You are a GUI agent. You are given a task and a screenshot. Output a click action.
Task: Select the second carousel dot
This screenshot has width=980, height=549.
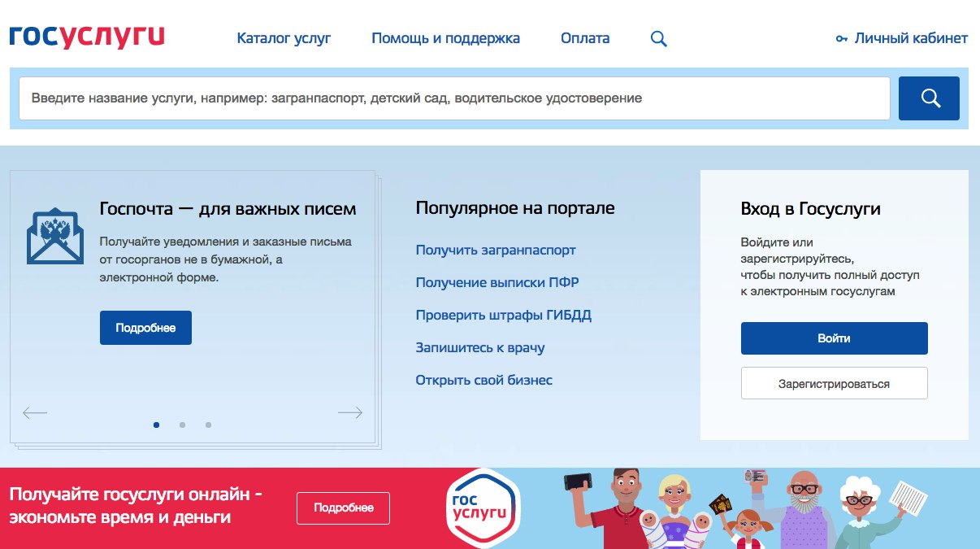[182, 425]
